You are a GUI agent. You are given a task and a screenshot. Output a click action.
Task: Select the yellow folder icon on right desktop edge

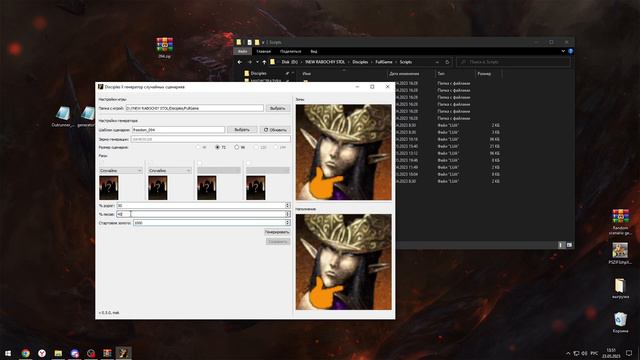click(620, 288)
